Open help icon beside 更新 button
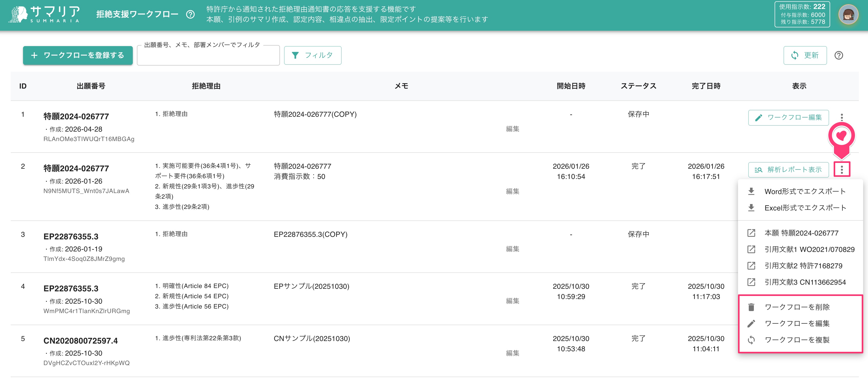 pos(839,55)
